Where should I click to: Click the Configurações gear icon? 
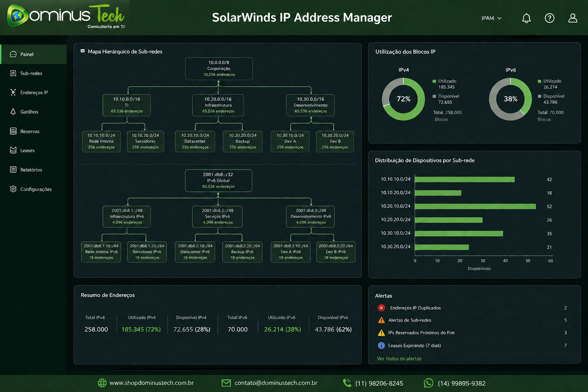(13, 189)
